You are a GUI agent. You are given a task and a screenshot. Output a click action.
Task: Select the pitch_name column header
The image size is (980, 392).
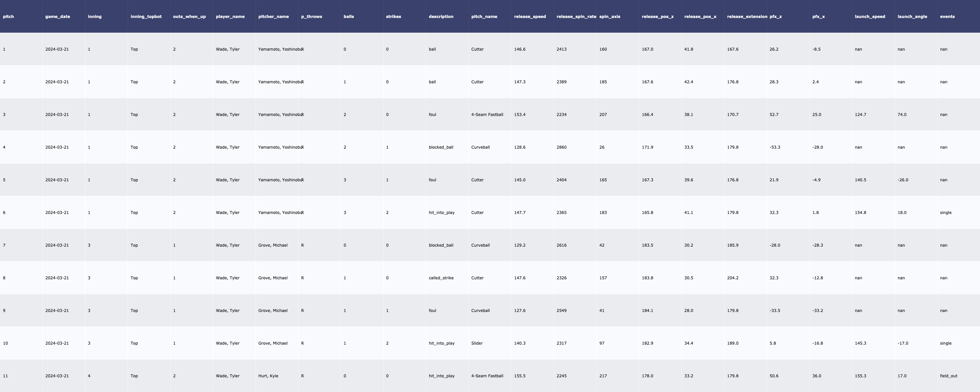484,17
